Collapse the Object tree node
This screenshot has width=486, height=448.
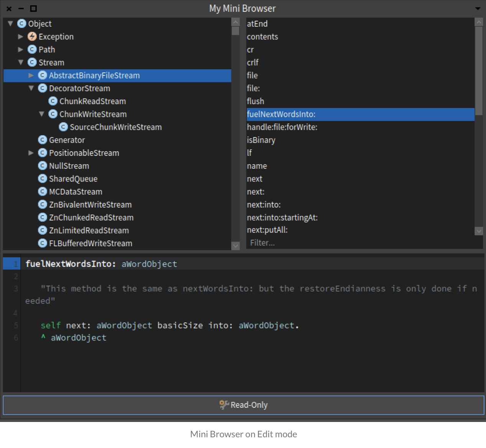[x=10, y=24]
